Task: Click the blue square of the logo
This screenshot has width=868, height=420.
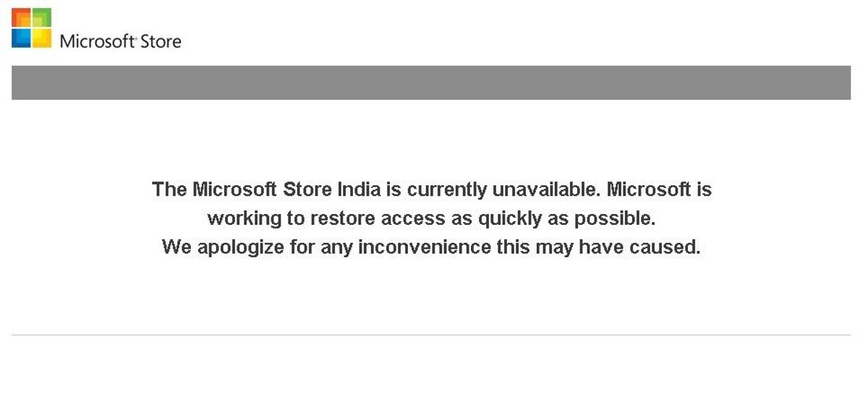Action: pos(22,38)
